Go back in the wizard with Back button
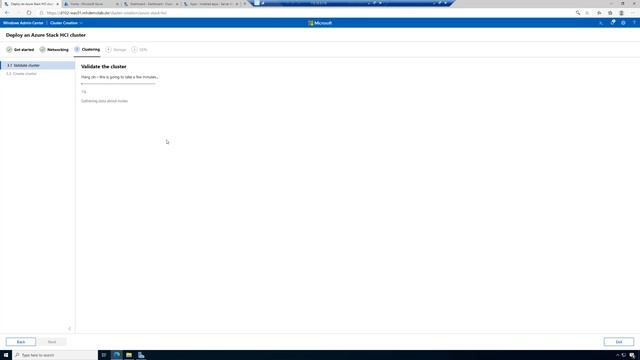Screen dimensions: 640x360 (21, 342)
